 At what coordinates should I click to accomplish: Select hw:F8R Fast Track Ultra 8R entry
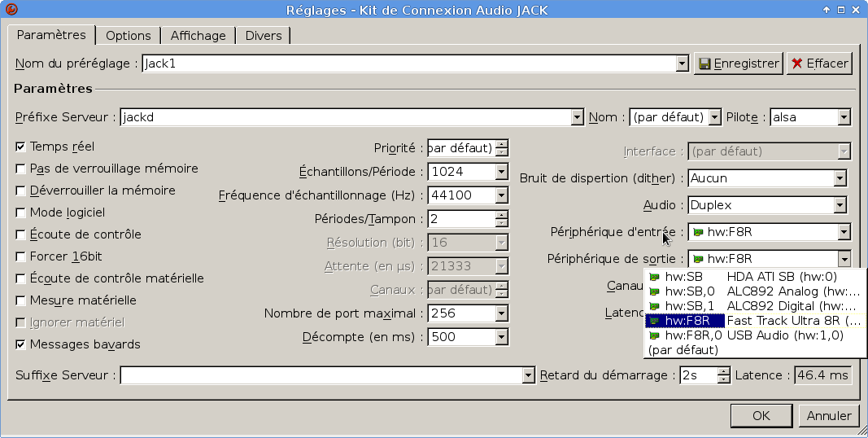click(755, 321)
